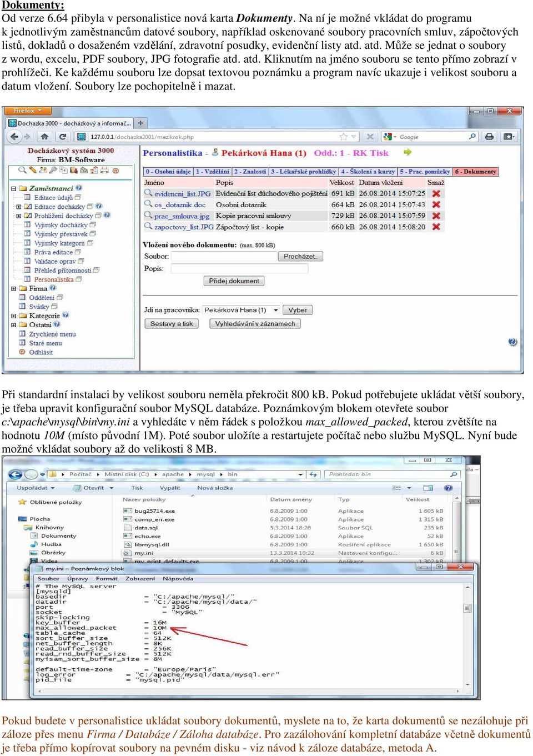
Task: Select tab 6 - Dokumenty
Action: 476,172
